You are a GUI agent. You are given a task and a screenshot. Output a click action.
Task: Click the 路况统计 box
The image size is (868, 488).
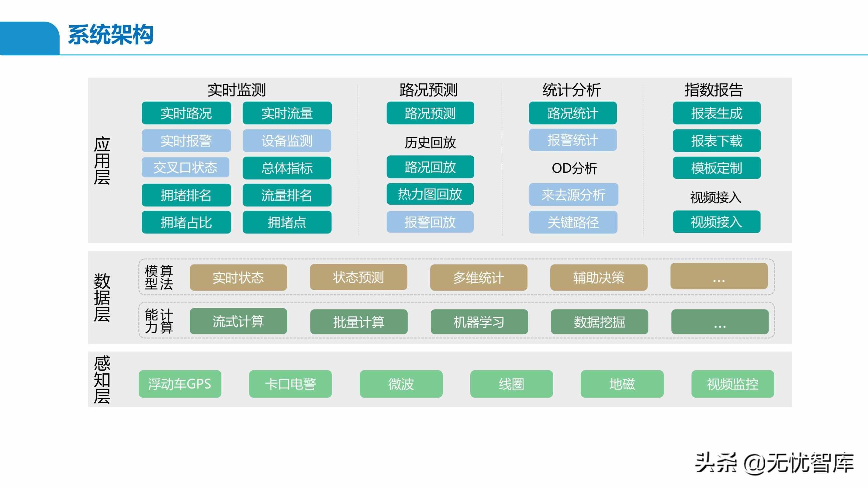[573, 113]
